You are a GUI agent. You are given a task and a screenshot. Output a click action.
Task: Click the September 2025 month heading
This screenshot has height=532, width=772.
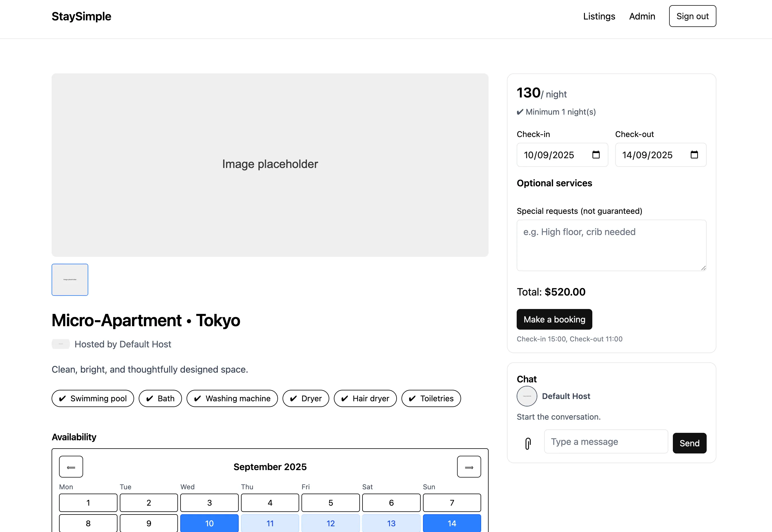click(x=270, y=467)
